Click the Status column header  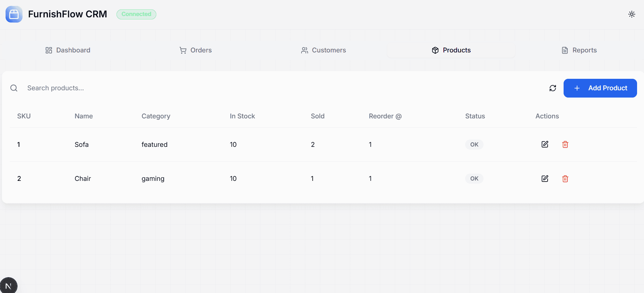click(475, 116)
